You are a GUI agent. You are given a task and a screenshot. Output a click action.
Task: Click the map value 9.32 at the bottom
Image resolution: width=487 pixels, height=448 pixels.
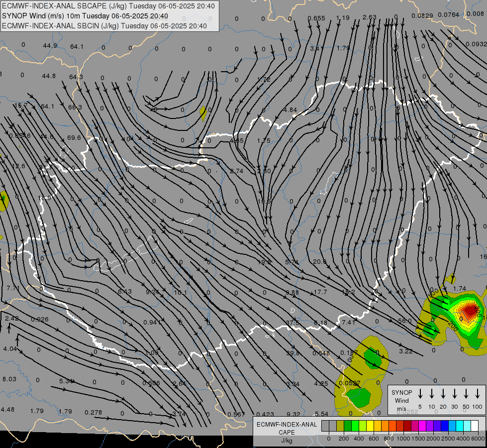(293, 414)
